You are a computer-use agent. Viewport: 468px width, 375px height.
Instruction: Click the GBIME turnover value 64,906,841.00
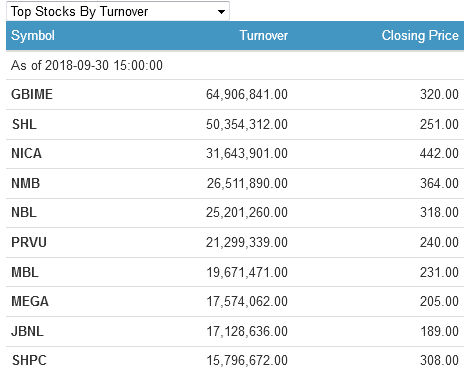(x=247, y=94)
